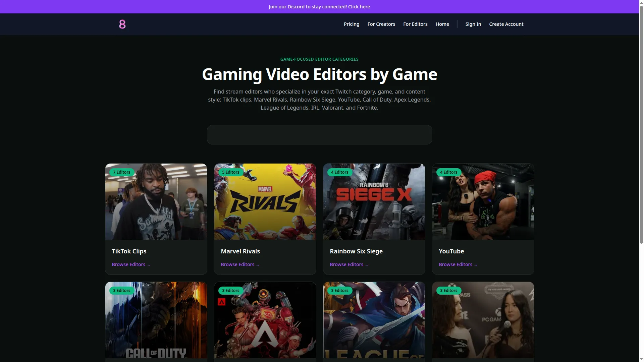Image resolution: width=644 pixels, height=362 pixels.
Task: Open the Apex Legends thumbnail
Action: 265,320
